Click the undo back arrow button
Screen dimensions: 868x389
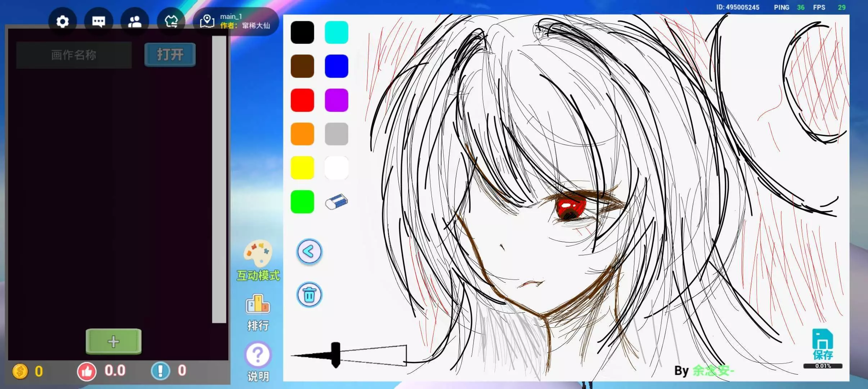click(x=309, y=251)
